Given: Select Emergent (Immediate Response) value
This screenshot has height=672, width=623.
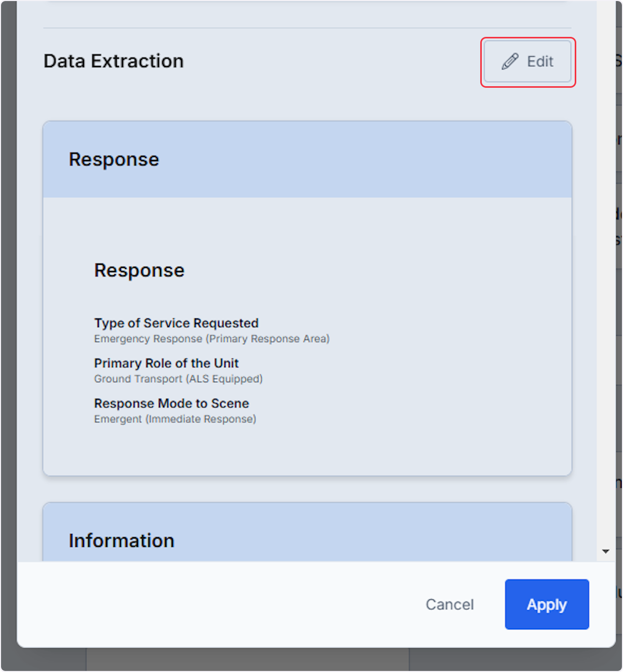Looking at the screenshot, I should pos(175,419).
